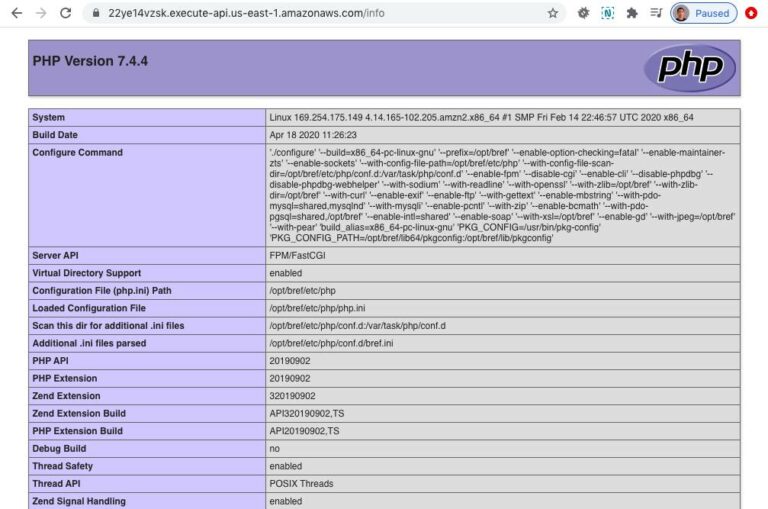Screen dimensions: 768x509
Task: Open the gear extension icon
Action: [x=583, y=13]
